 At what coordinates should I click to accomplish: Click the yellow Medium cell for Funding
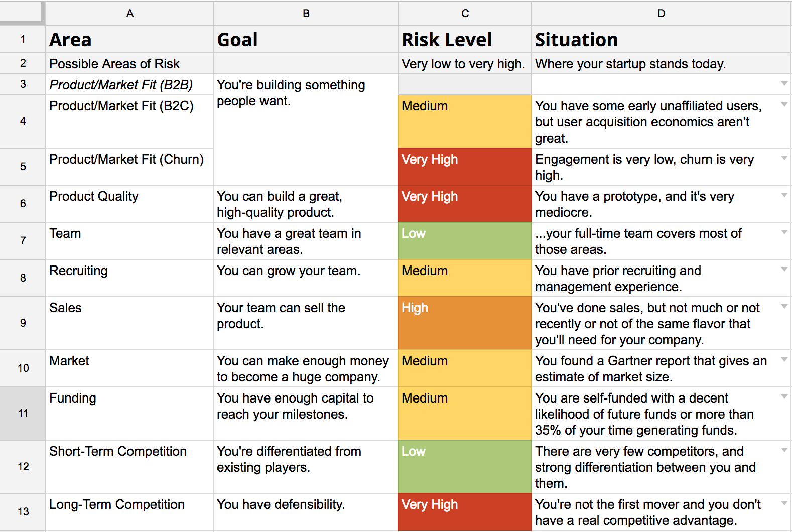pos(464,414)
